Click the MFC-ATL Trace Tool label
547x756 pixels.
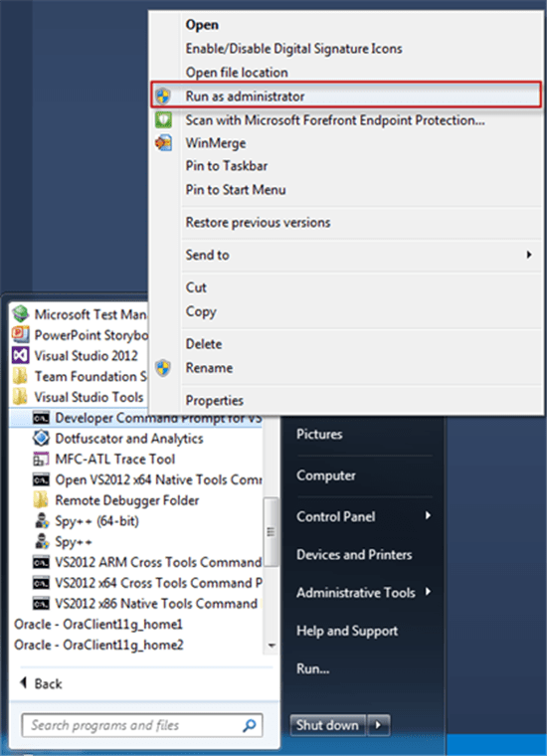(x=115, y=459)
